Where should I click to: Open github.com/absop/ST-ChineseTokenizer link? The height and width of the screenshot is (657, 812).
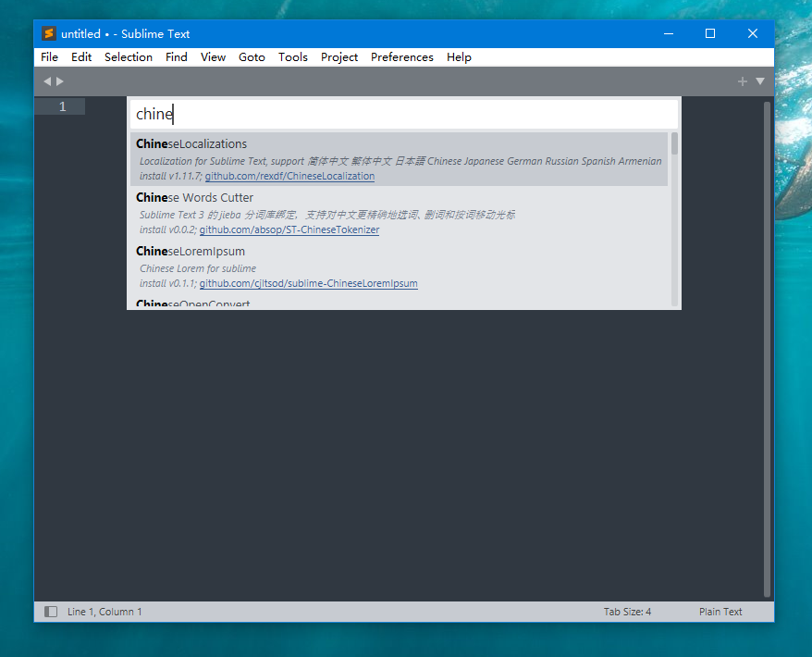pyautogui.click(x=289, y=229)
